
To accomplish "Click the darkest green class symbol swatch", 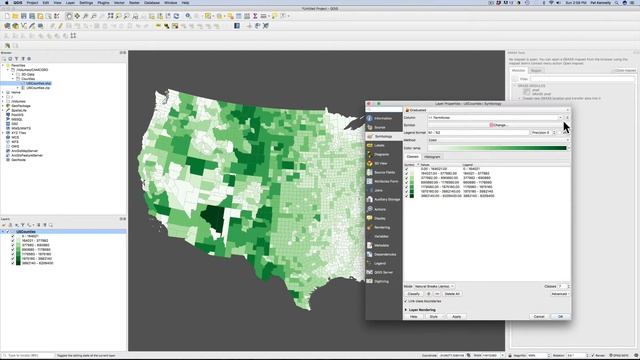I will click(412, 196).
